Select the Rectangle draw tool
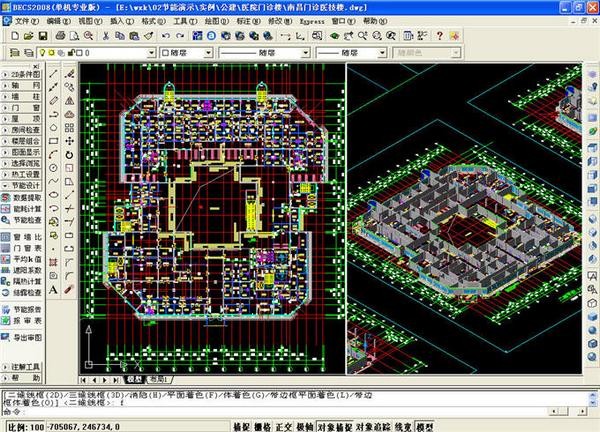 coord(54,141)
